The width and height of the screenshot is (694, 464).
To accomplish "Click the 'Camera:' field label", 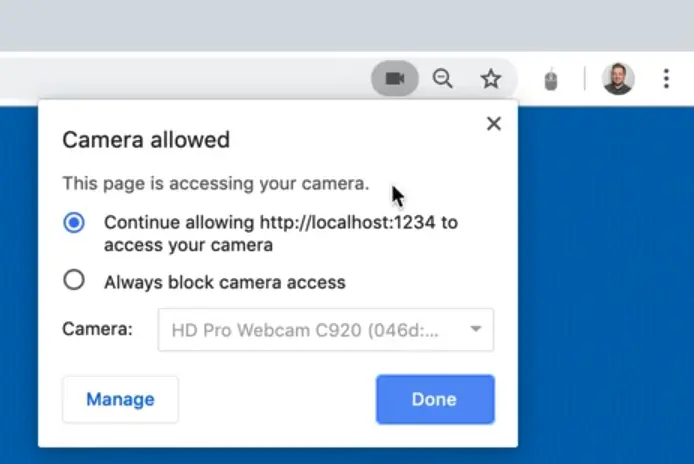I will click(97, 329).
